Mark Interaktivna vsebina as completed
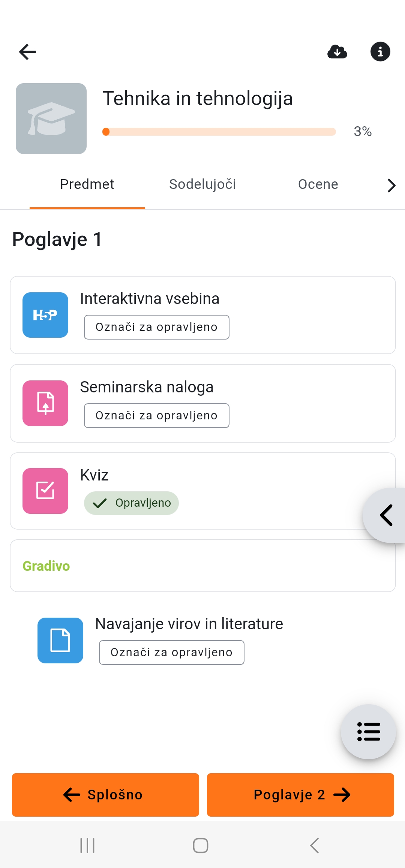The height and width of the screenshot is (868, 405). [x=157, y=327]
